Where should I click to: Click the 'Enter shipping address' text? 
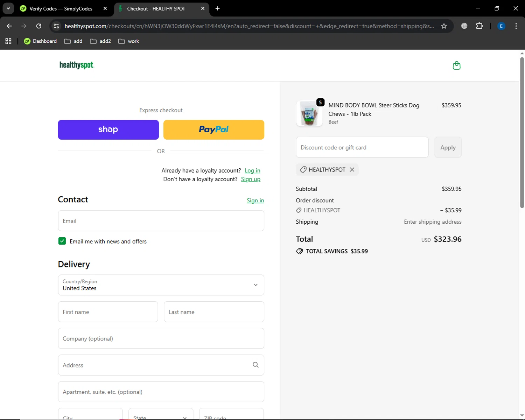click(433, 222)
